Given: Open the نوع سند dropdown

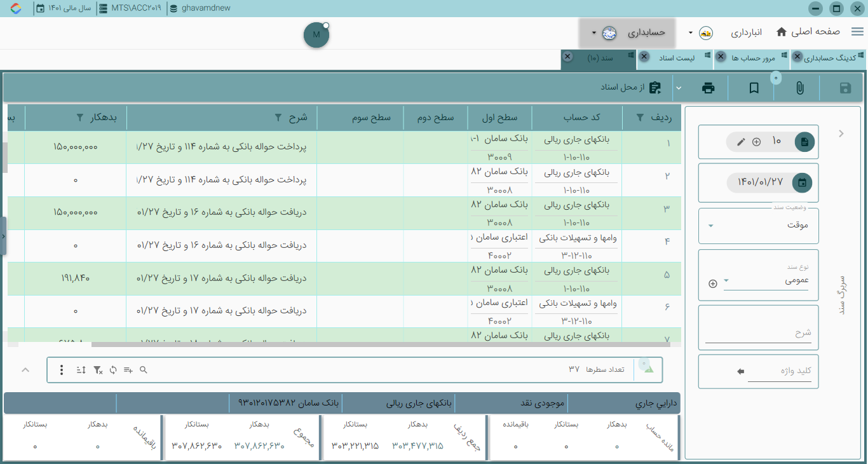Looking at the screenshot, I should pos(766,280).
